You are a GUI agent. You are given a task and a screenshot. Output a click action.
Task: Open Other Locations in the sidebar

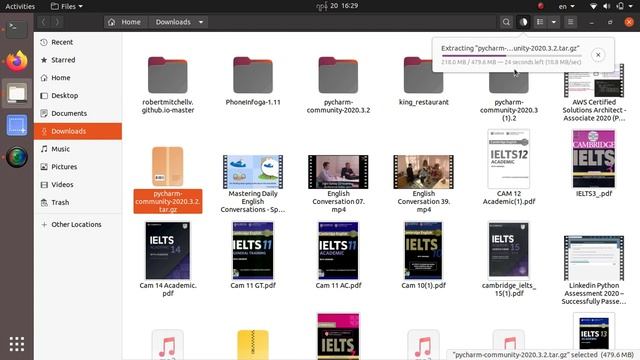click(x=78, y=224)
